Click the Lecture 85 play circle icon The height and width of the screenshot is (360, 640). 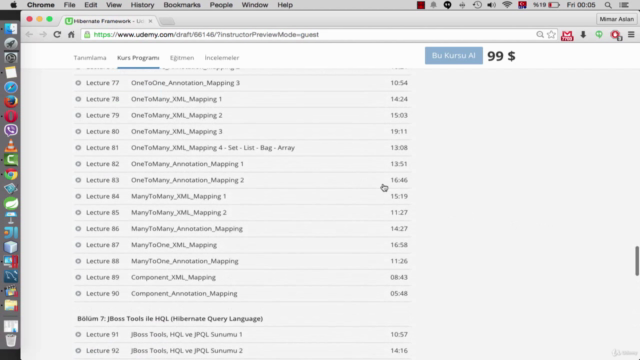pyautogui.click(x=78, y=212)
